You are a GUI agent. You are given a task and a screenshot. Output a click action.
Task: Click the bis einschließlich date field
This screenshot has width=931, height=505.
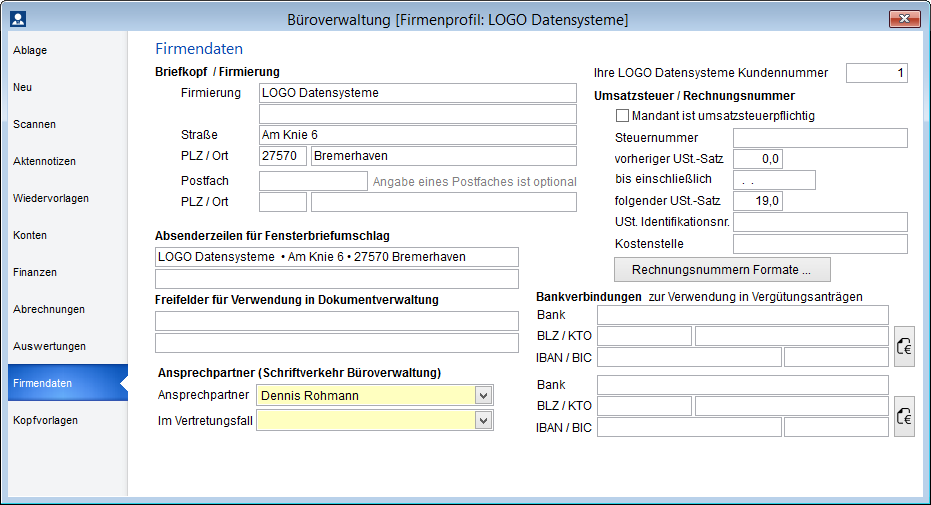(x=774, y=180)
